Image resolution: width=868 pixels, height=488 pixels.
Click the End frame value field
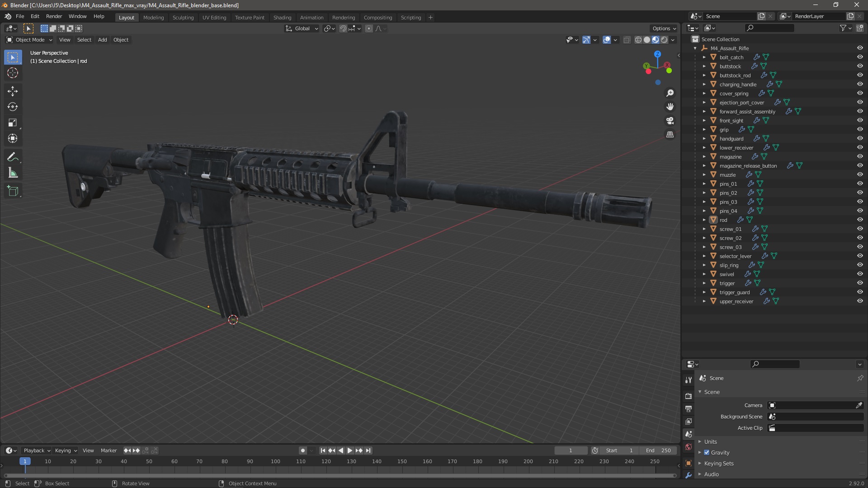pyautogui.click(x=659, y=450)
